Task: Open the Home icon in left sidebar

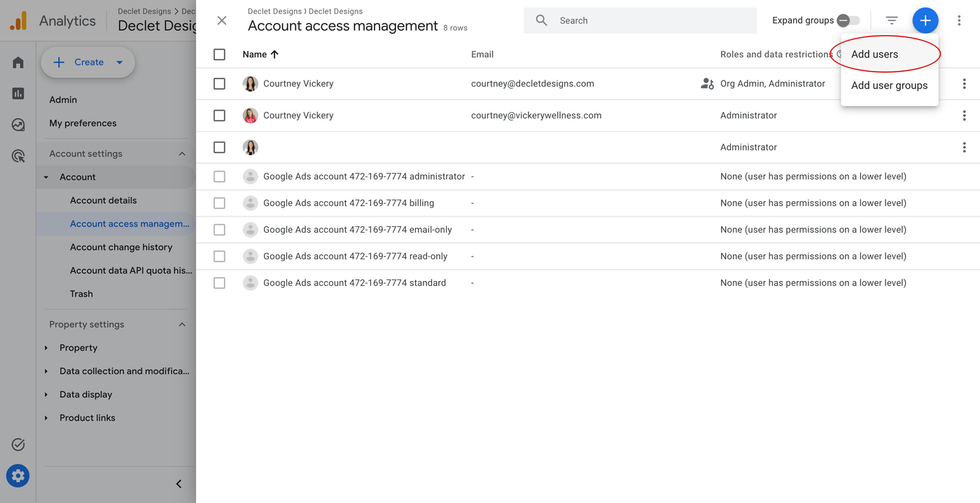Action: tap(18, 62)
